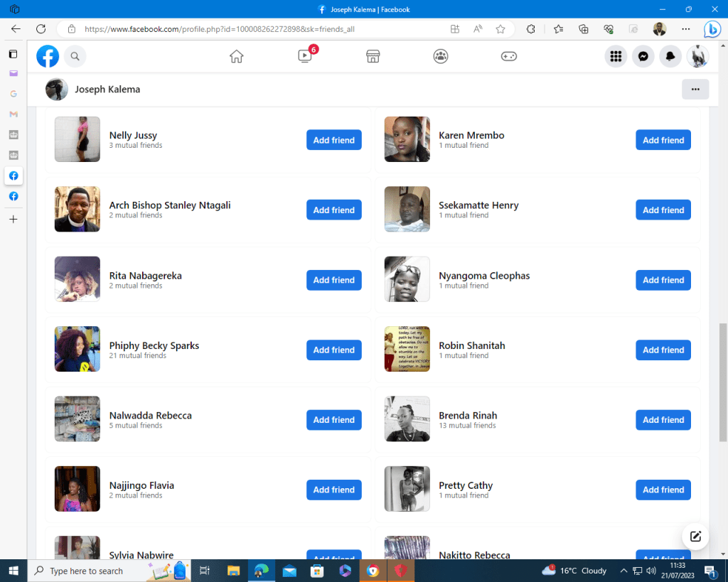Open browser Settings and more menu
This screenshot has height=582, width=728.
685,29
